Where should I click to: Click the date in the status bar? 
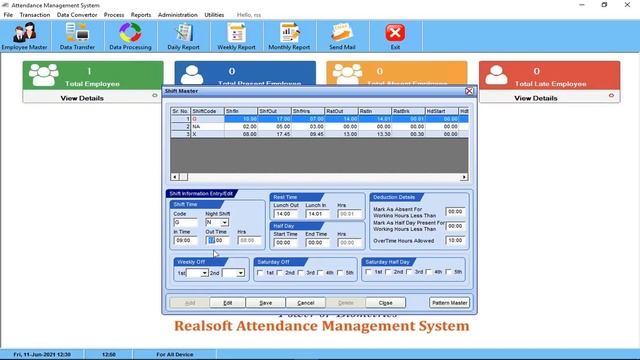pos(42,354)
